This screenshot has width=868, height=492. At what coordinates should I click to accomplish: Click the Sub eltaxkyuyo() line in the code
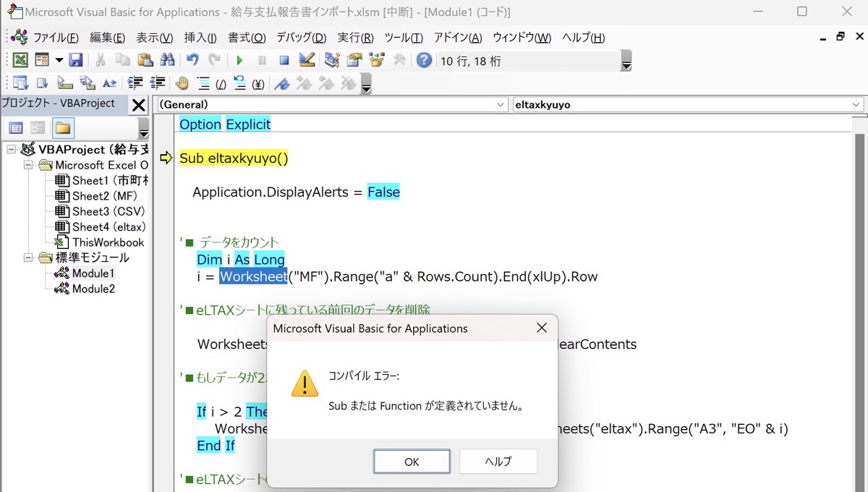coord(234,158)
